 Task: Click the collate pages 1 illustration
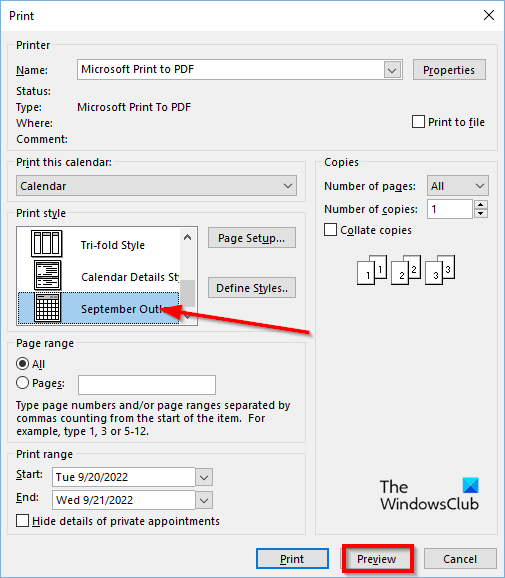[372, 270]
